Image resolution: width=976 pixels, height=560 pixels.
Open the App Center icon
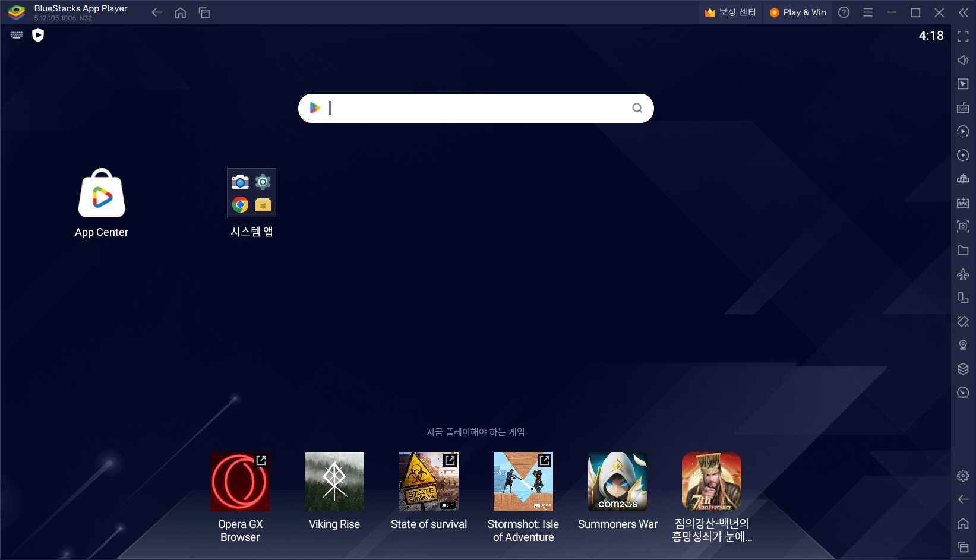click(x=102, y=193)
